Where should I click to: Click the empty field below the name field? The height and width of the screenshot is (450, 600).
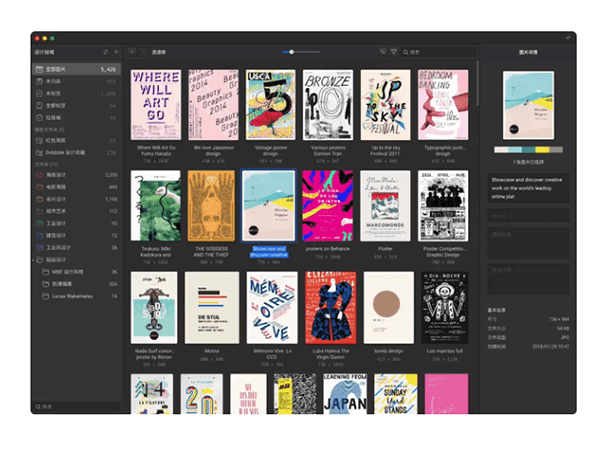(x=528, y=215)
